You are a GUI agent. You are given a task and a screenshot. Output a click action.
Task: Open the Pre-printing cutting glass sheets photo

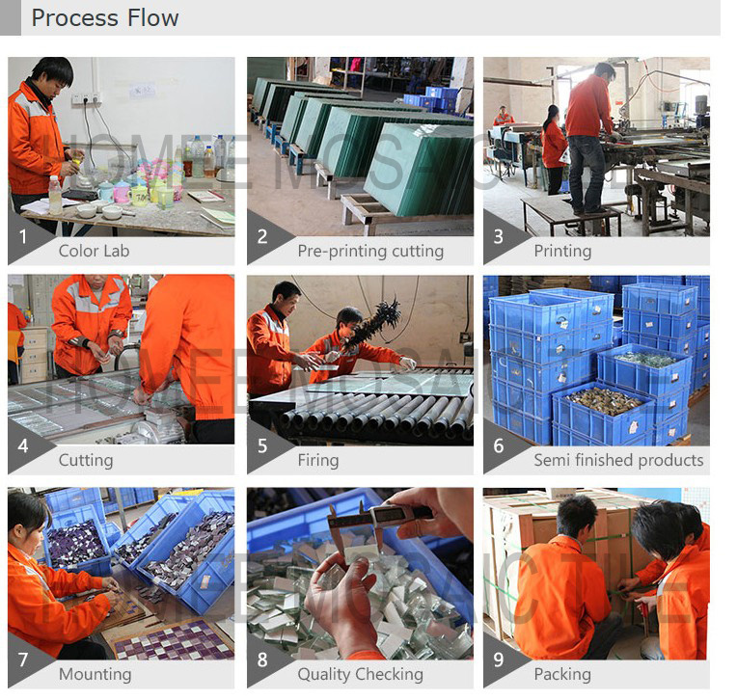[x=361, y=147]
